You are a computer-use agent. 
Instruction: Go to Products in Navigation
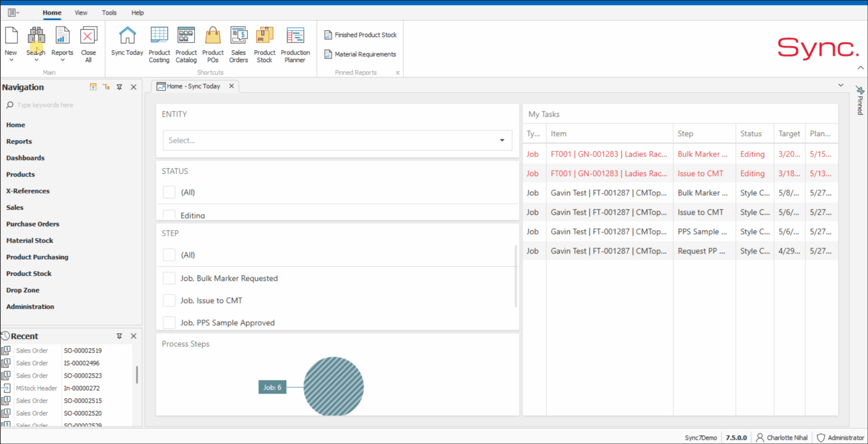(20, 174)
